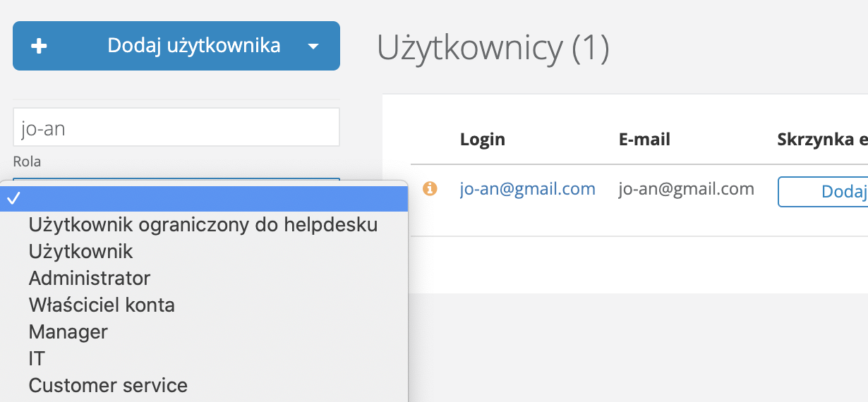Expand the Dodaj użytkownika dropdown arrow
Screen dimensions: 868x402
[x=313, y=47]
